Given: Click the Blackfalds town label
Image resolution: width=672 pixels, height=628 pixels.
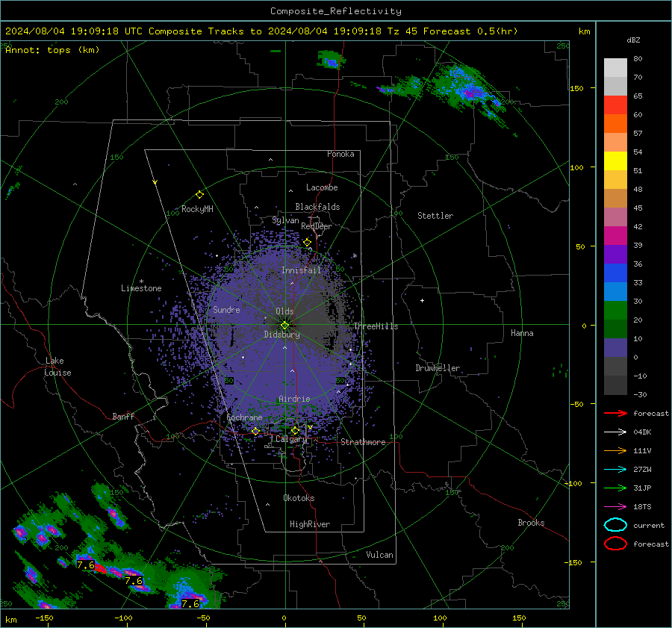Looking at the screenshot, I should point(317,207).
